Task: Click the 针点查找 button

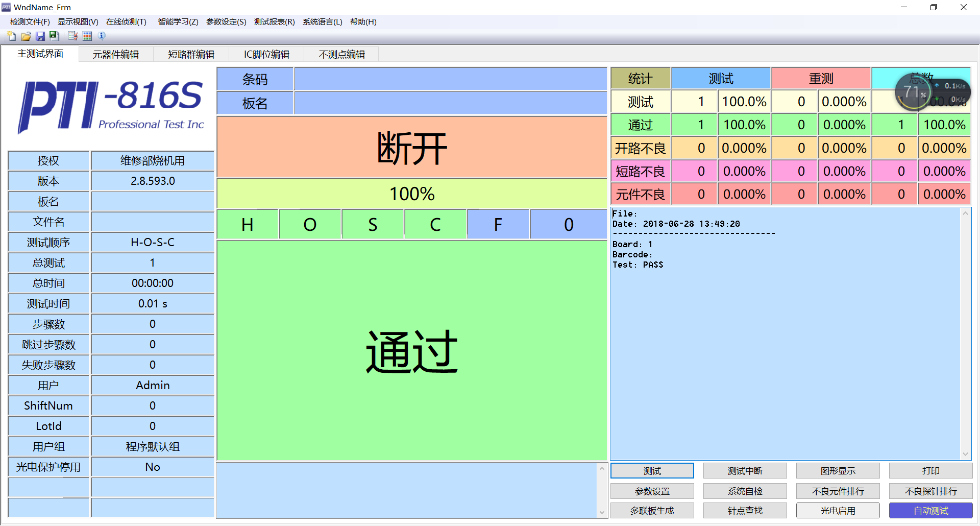Action: [745, 511]
